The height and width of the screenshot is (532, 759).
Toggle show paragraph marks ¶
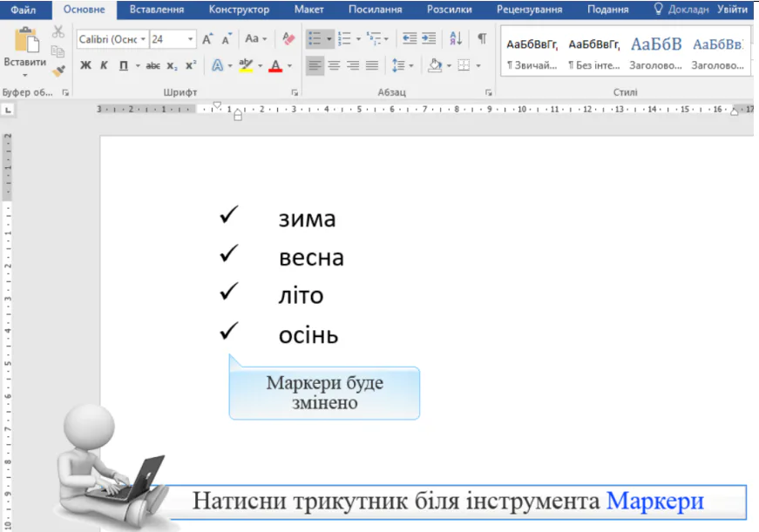[482, 39]
